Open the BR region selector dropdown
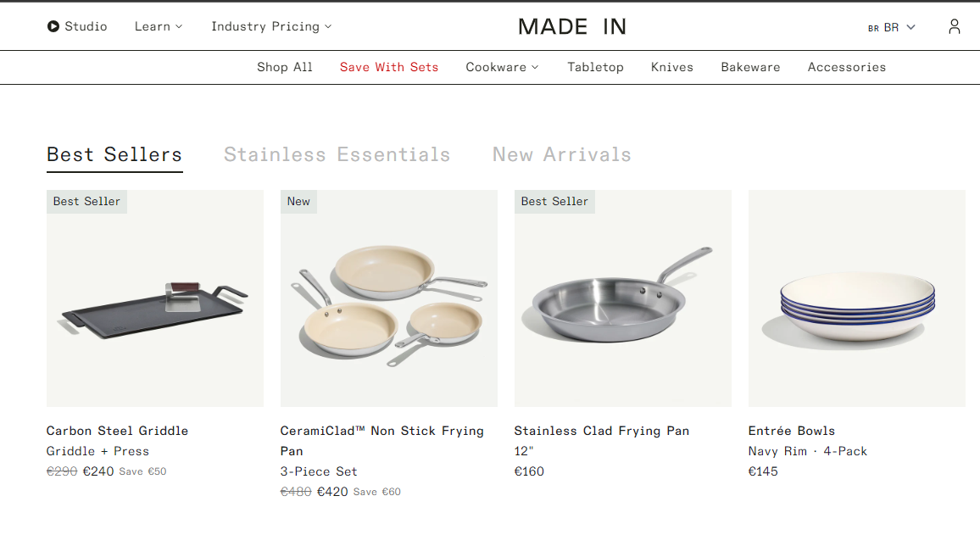This screenshot has height=535, width=980. (x=892, y=27)
